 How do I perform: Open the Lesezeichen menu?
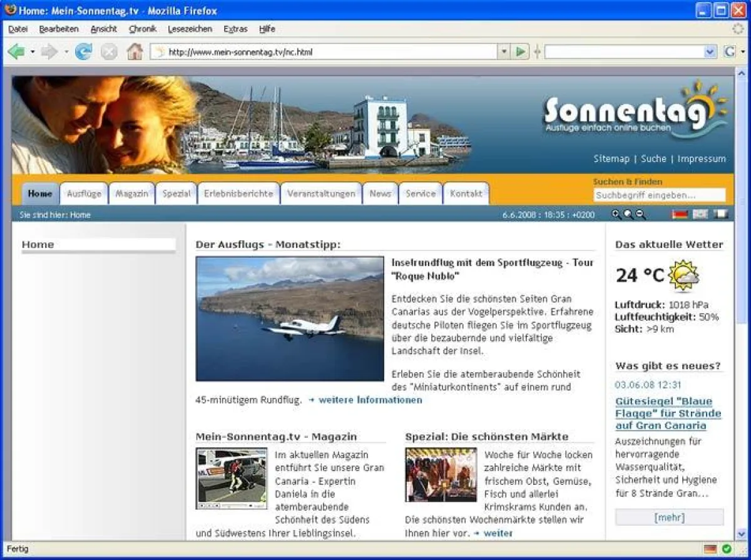pos(190,29)
